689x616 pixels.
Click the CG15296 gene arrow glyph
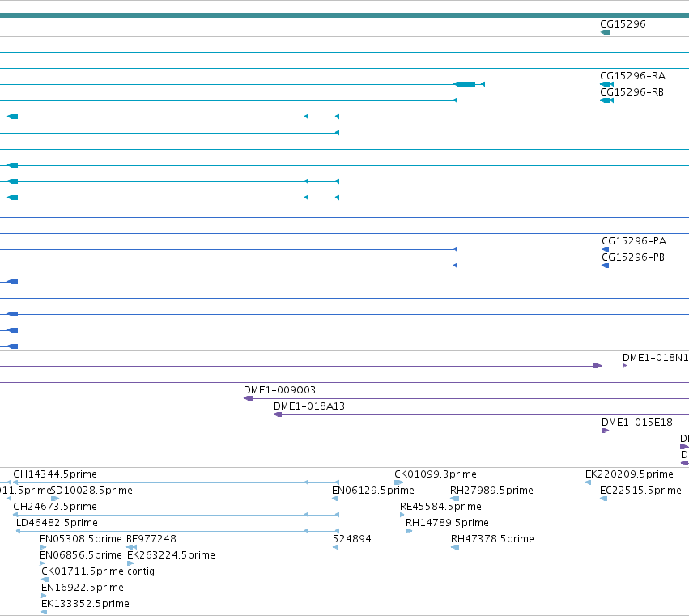tap(605, 32)
